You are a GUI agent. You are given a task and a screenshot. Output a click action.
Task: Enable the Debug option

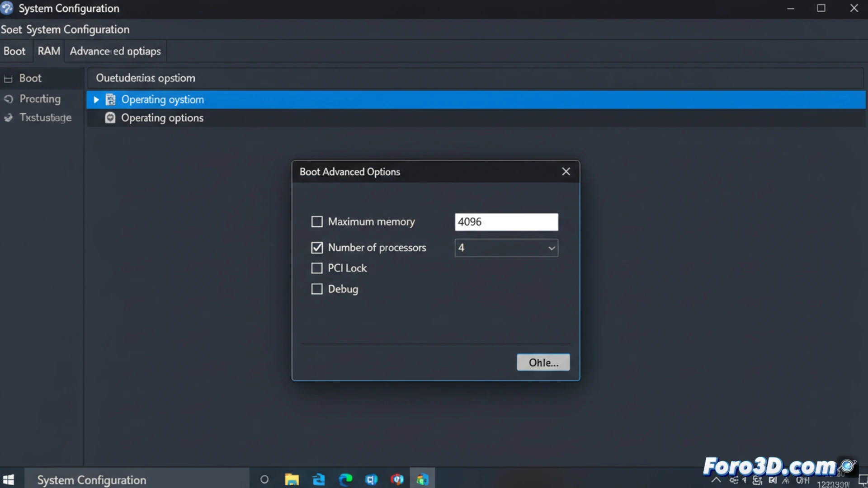coord(316,289)
